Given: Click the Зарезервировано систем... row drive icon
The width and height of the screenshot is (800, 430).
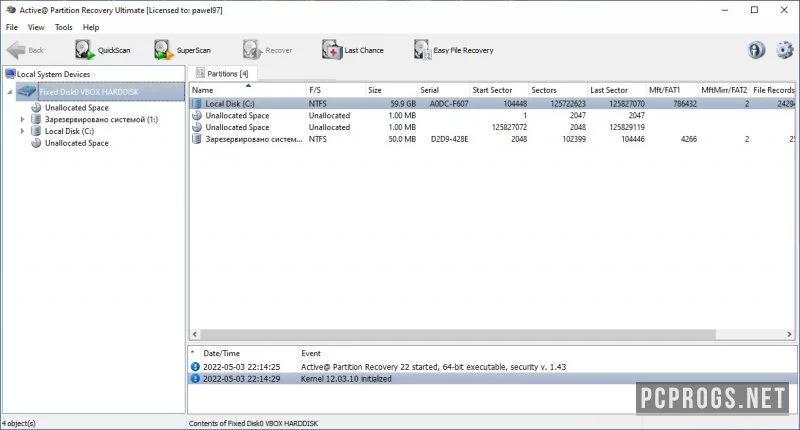Looking at the screenshot, I should (x=197, y=139).
